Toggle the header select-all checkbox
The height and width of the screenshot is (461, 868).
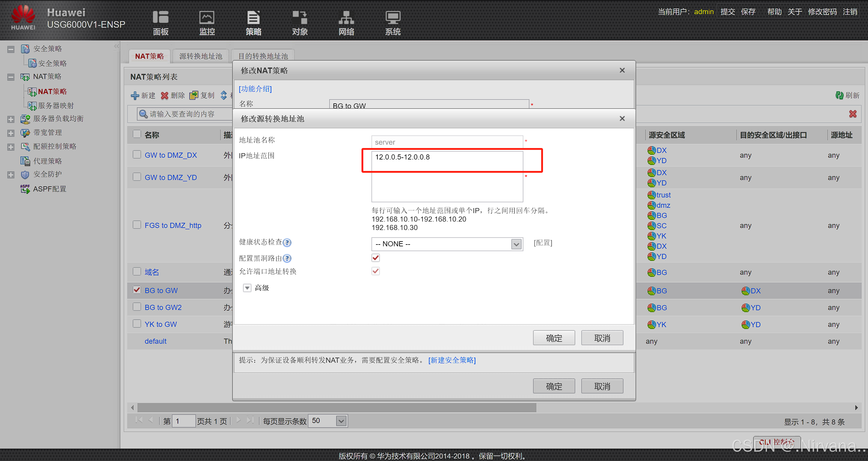(137, 134)
